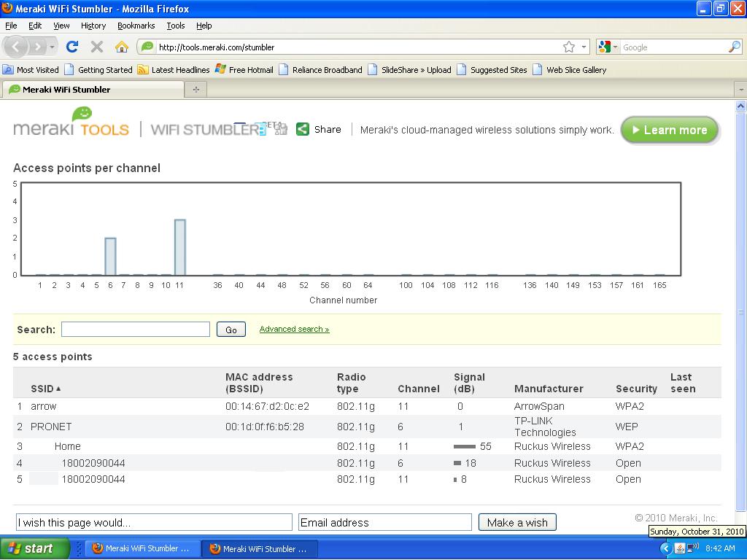This screenshot has width=747, height=560.
Task: Click the 'I wish this page would' field
Action: (154, 522)
